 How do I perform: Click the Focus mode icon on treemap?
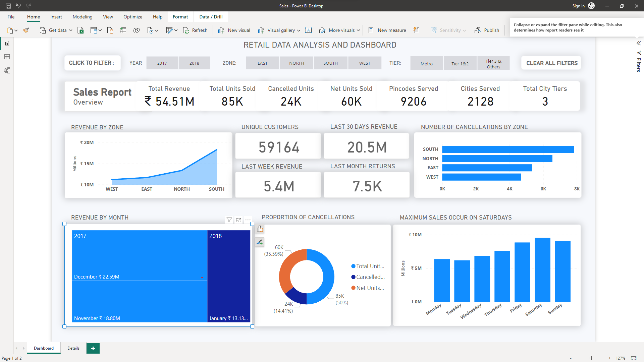coord(238,220)
